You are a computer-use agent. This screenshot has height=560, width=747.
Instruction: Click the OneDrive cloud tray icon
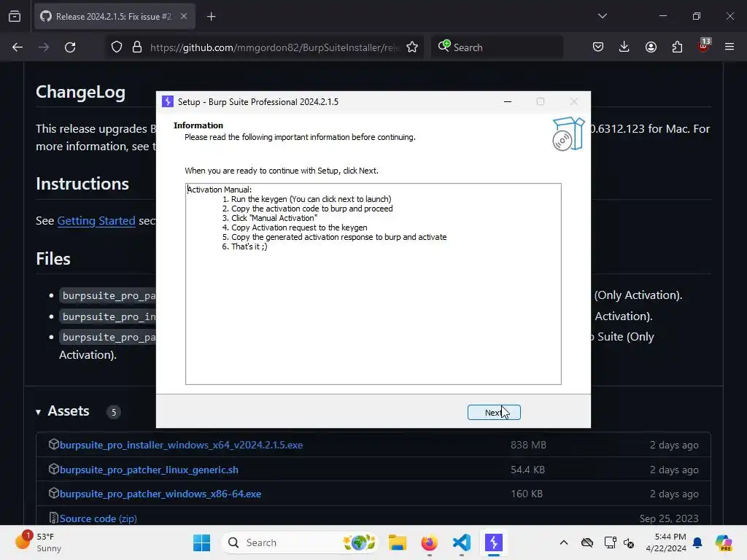pos(587,542)
